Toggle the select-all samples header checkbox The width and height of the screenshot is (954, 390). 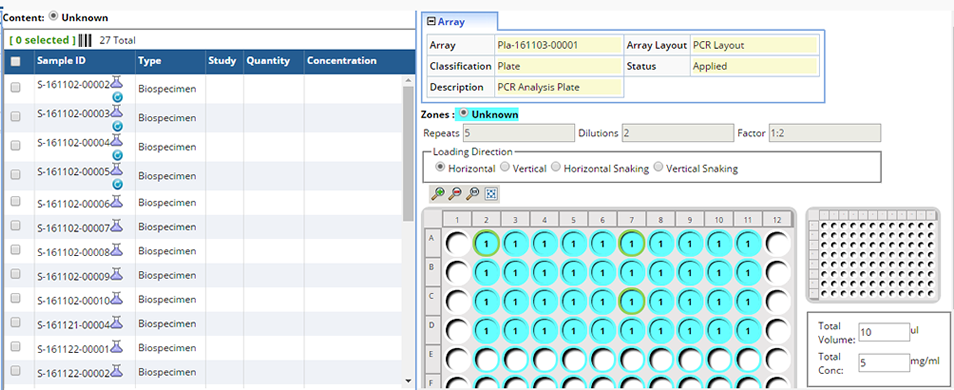coord(16,61)
